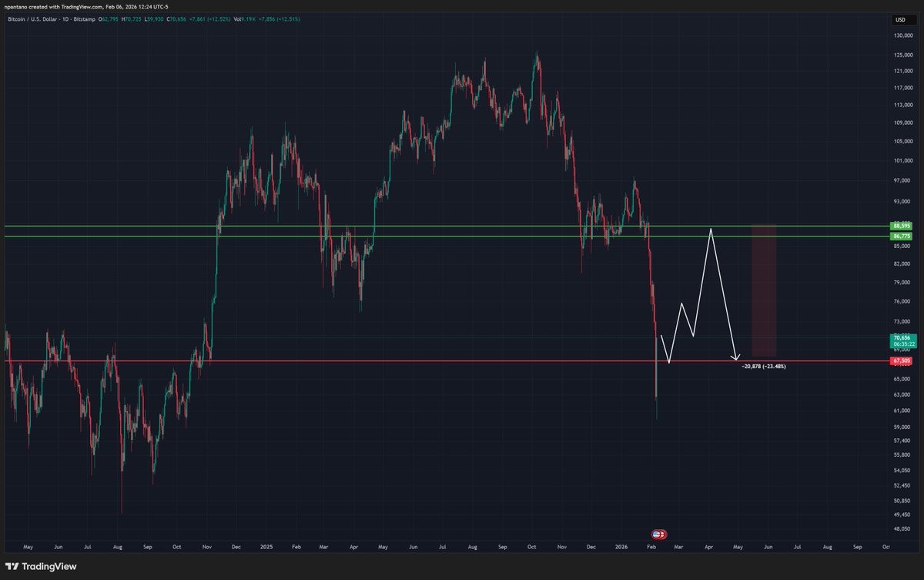Select the 86,775 green price label
This screenshot has width=924, height=580.
(x=899, y=236)
